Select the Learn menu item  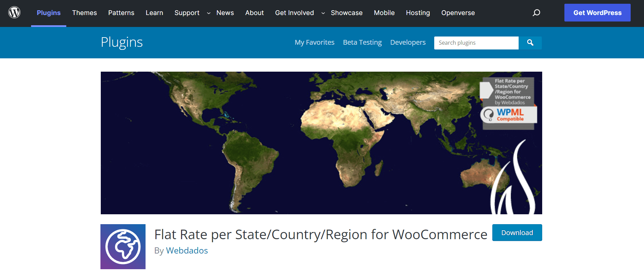point(154,13)
